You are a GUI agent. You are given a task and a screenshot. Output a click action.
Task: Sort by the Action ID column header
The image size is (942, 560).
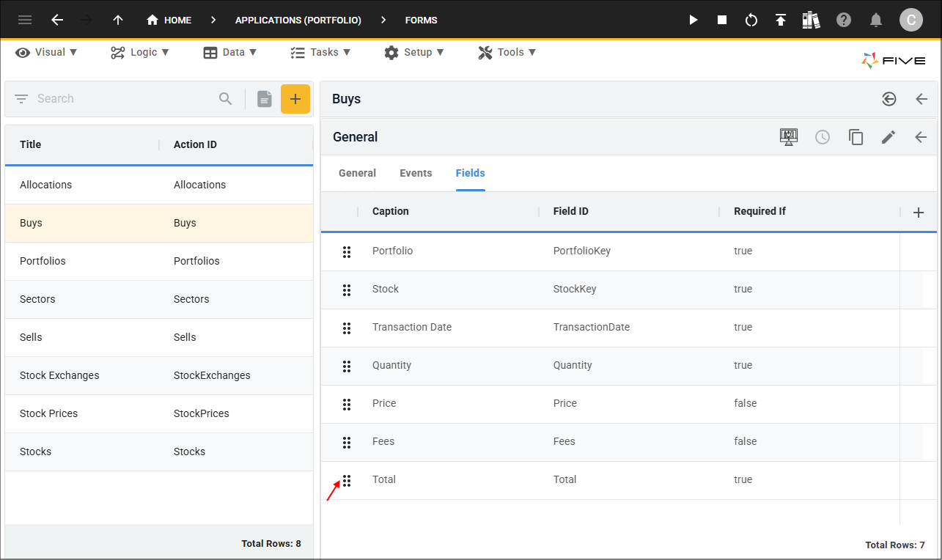coord(195,144)
